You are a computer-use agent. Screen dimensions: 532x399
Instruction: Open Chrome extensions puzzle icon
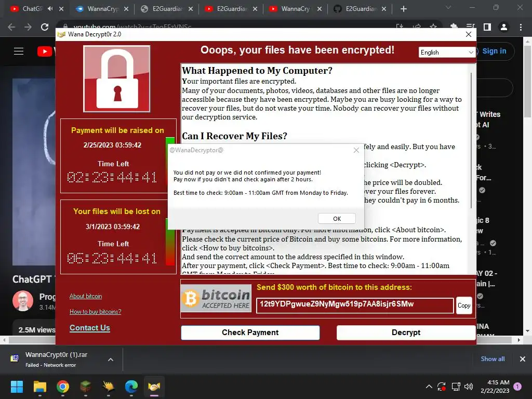click(x=454, y=27)
